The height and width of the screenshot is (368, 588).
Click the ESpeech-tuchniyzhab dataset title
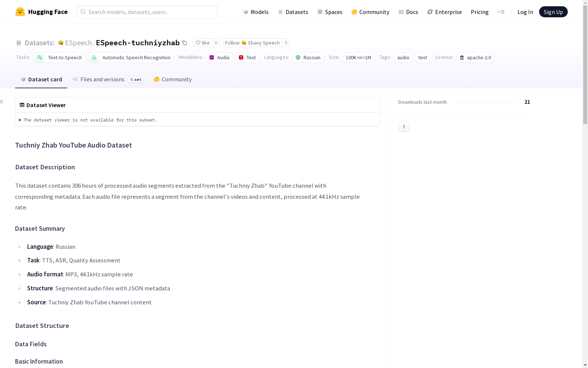tap(138, 43)
